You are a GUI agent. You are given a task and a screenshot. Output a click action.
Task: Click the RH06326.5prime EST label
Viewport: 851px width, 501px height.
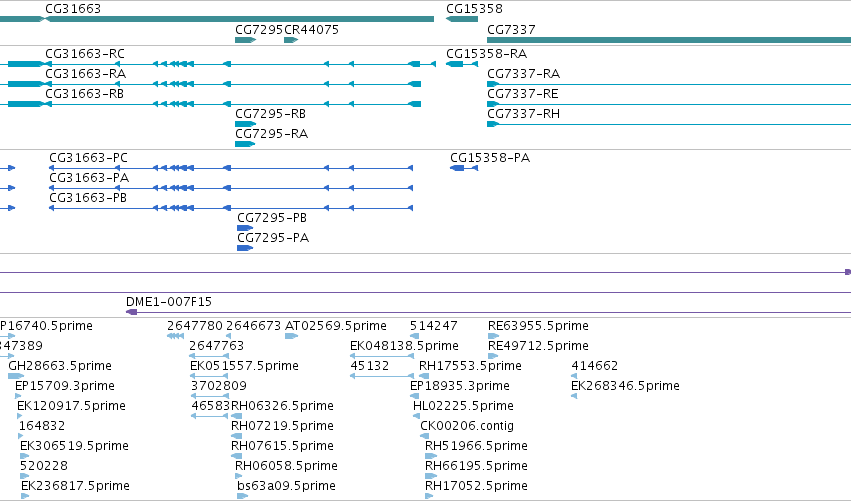282,407
